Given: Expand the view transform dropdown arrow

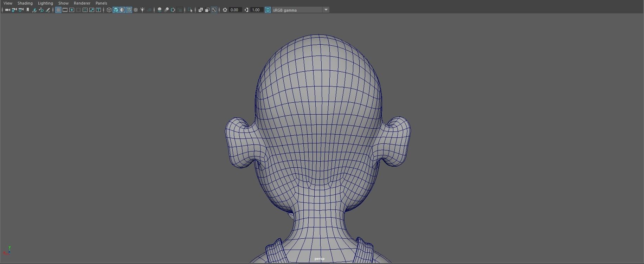Looking at the screenshot, I should [x=326, y=10].
